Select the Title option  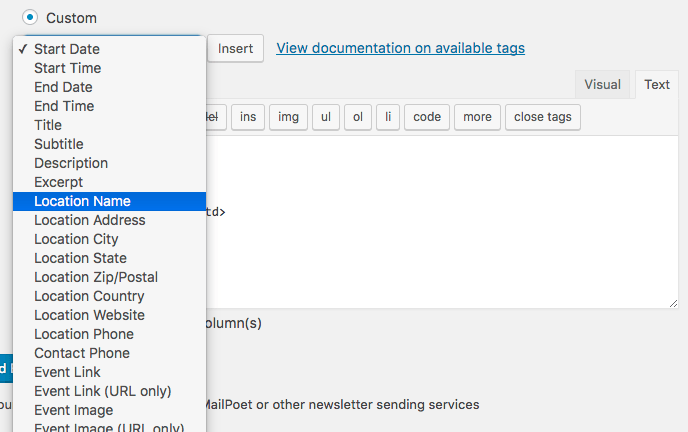109,125
